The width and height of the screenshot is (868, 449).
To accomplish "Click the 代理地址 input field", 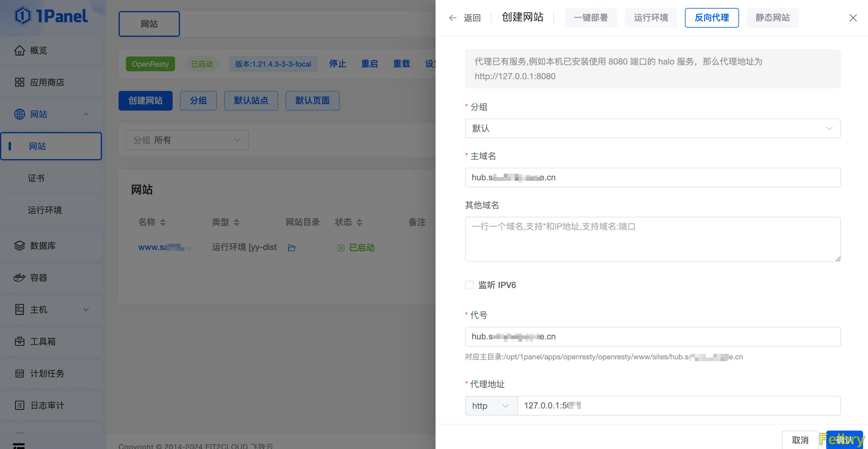I will click(678, 406).
